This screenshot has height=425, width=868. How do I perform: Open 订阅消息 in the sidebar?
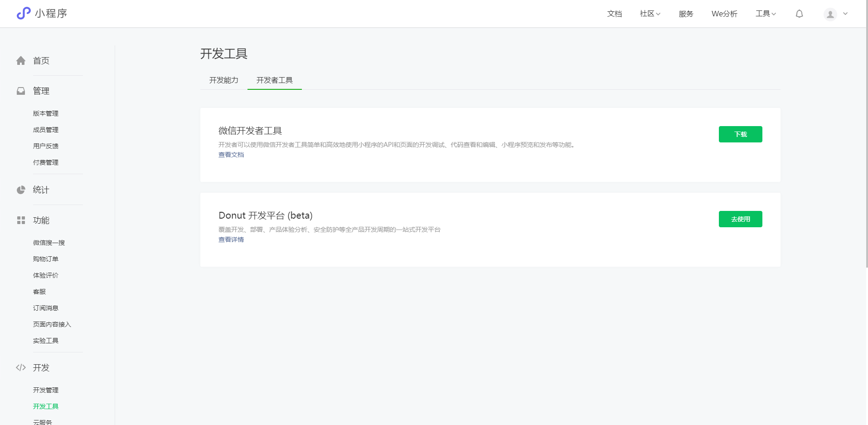[46, 308]
